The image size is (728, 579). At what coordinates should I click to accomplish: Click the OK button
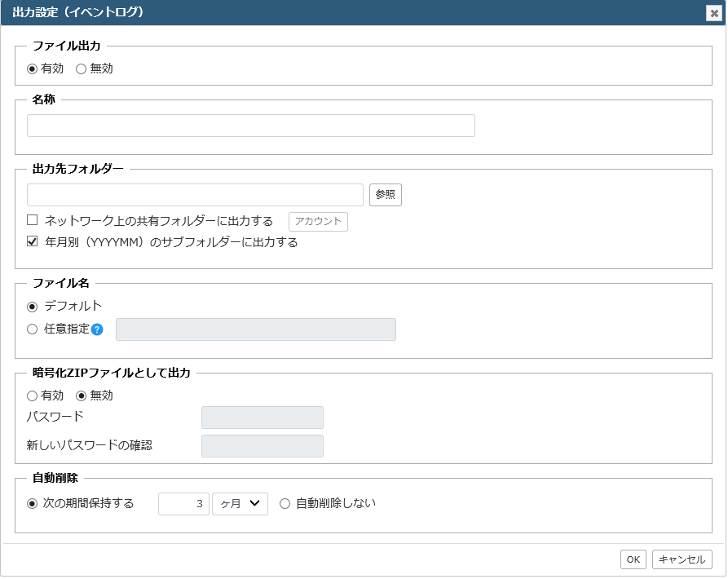633,560
